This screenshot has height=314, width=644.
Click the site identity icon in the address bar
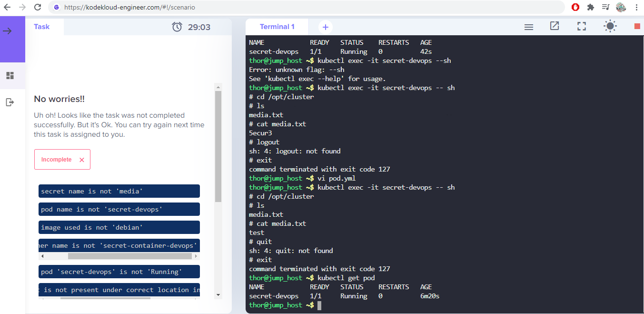click(56, 8)
